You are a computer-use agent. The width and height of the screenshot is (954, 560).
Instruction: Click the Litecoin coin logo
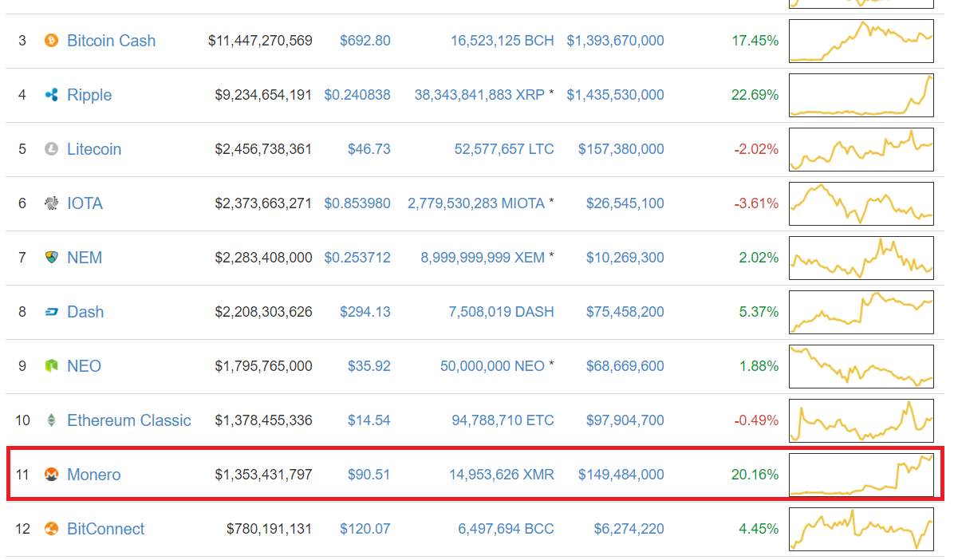tap(52, 149)
